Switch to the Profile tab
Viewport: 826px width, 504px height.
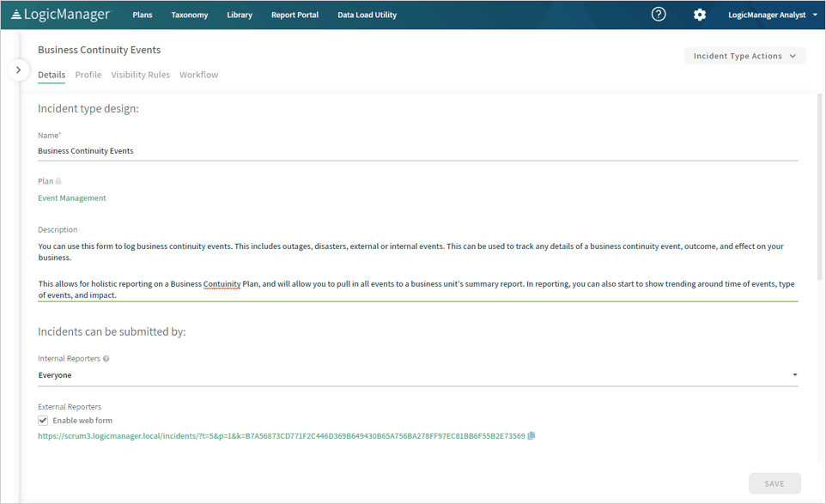(x=88, y=75)
